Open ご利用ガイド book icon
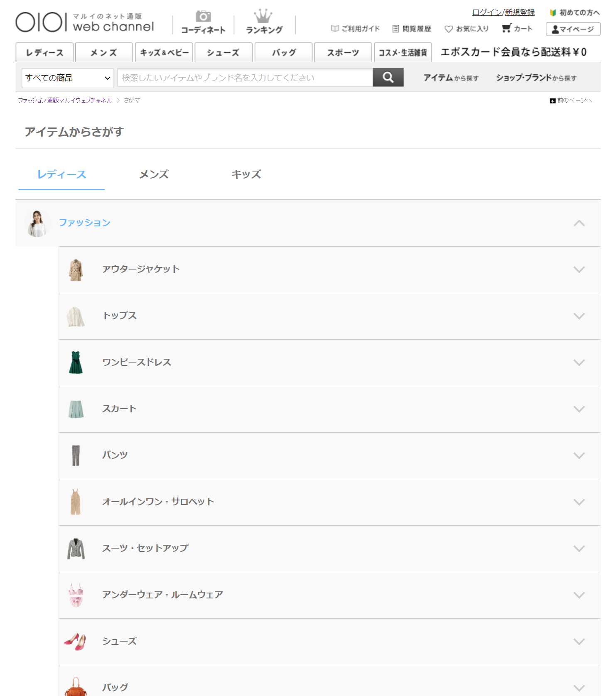Image resolution: width=616 pixels, height=696 pixels. (x=355, y=29)
